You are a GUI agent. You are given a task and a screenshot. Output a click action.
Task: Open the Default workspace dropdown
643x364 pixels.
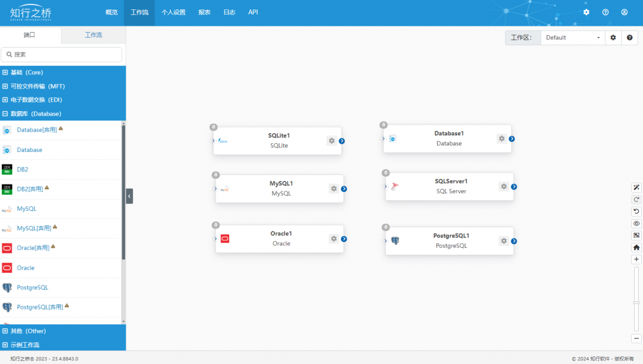click(x=573, y=37)
